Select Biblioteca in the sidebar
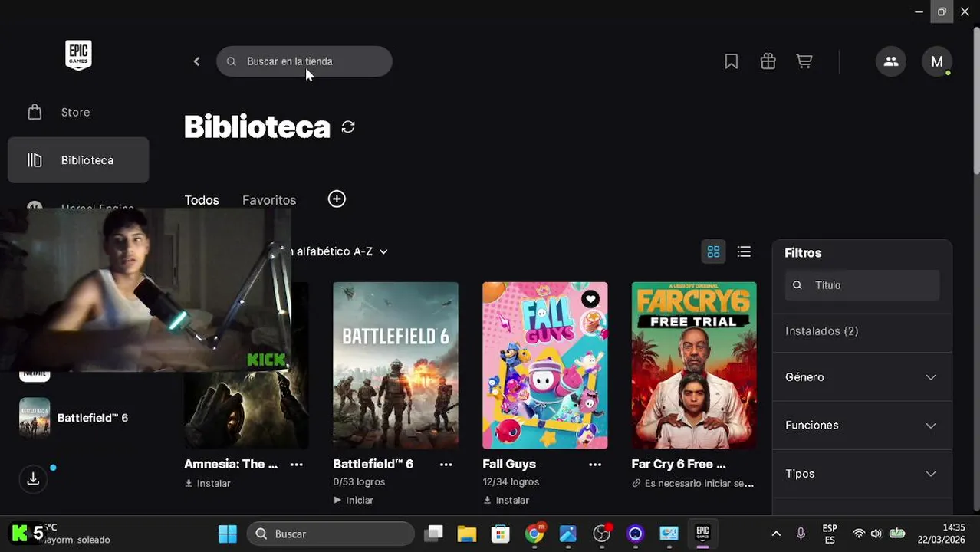The height and width of the screenshot is (552, 980). coord(78,160)
